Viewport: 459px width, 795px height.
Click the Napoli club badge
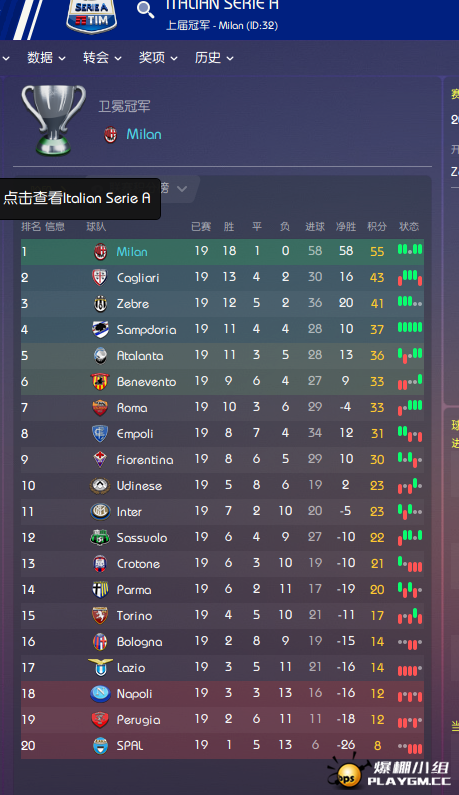click(100, 694)
